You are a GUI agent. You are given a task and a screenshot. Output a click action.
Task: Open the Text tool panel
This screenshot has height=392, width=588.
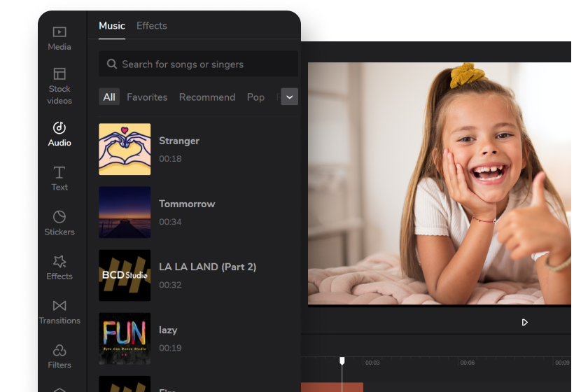[59, 178]
